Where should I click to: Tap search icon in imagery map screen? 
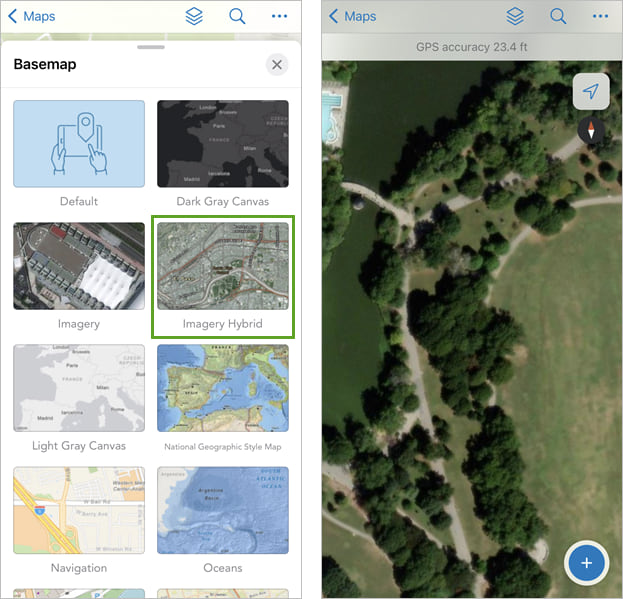[558, 16]
